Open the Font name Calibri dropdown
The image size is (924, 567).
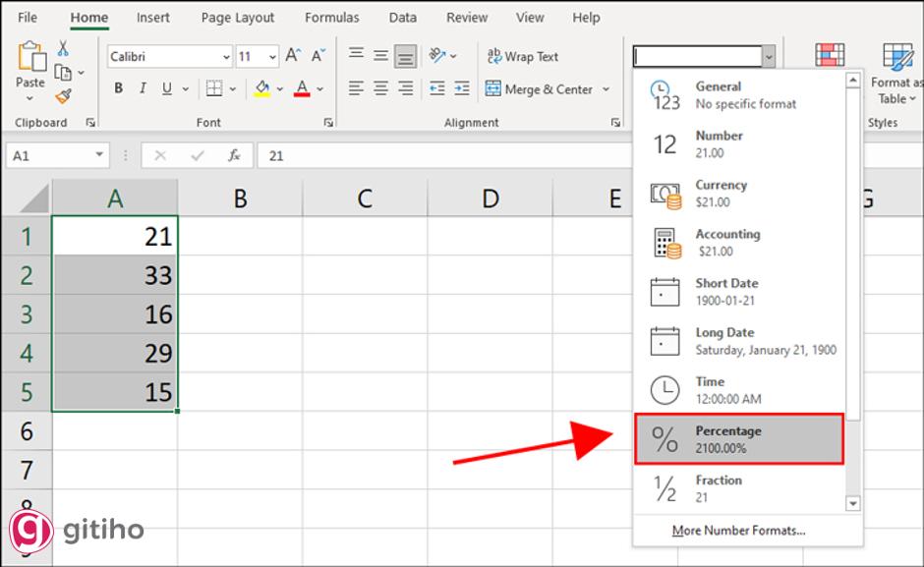[226, 57]
